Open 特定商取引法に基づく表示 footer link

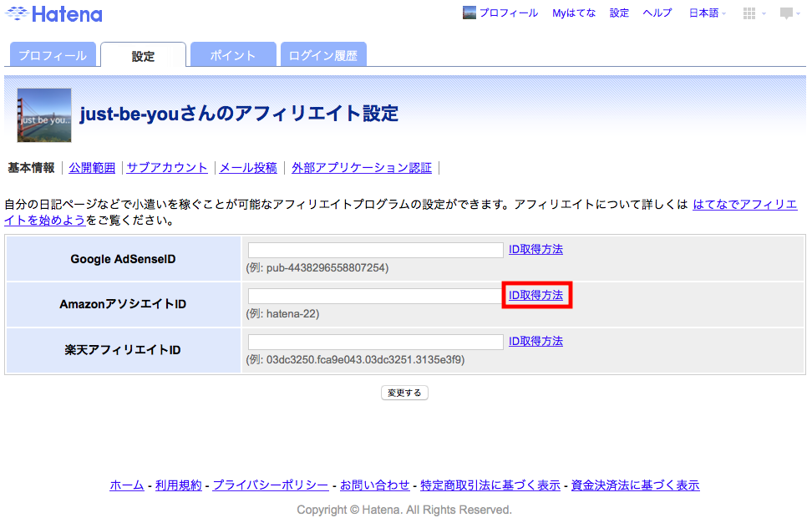[x=490, y=485]
